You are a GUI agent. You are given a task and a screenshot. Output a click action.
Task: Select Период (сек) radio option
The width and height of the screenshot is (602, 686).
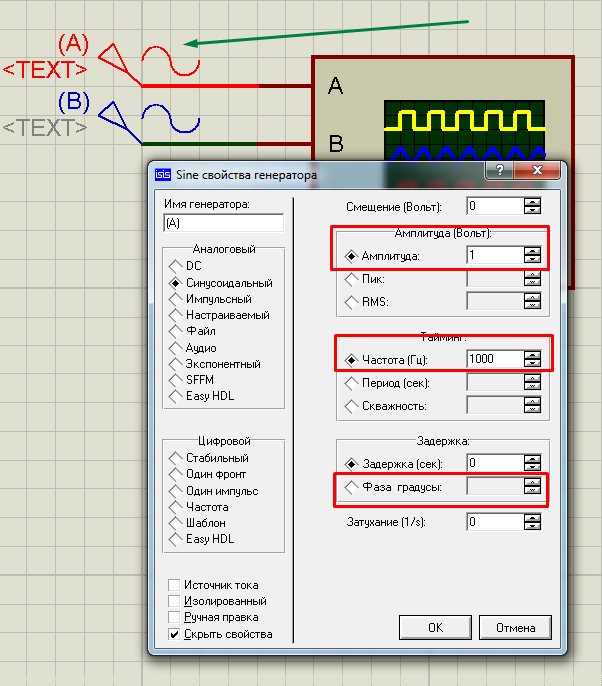coord(351,383)
